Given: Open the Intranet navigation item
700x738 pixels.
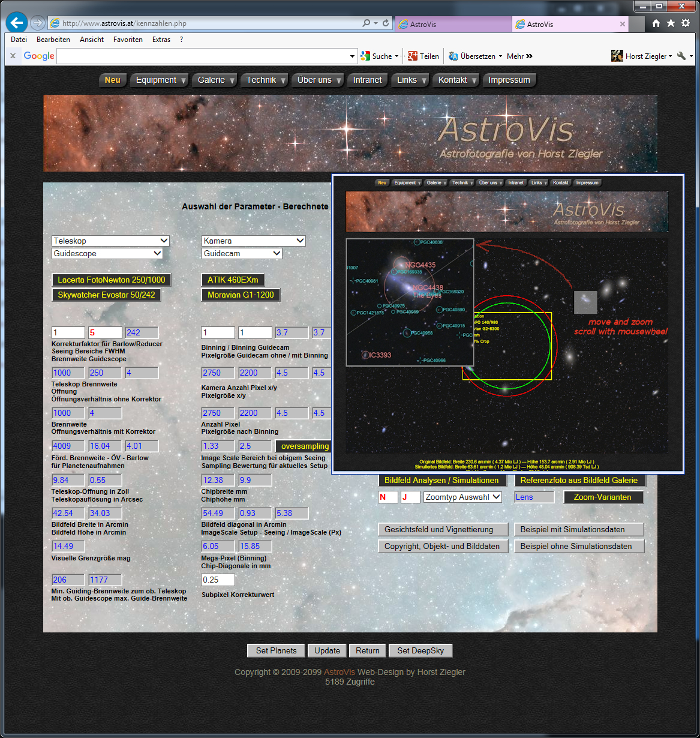Looking at the screenshot, I should click(x=367, y=80).
